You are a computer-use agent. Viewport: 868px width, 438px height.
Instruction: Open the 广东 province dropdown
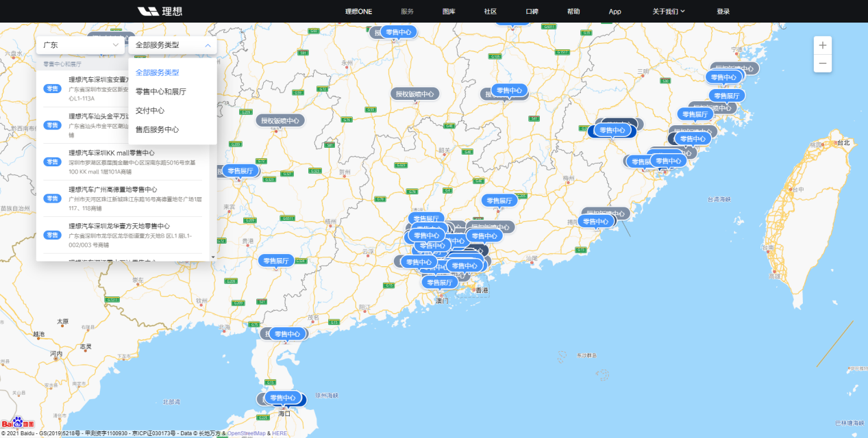(x=80, y=45)
